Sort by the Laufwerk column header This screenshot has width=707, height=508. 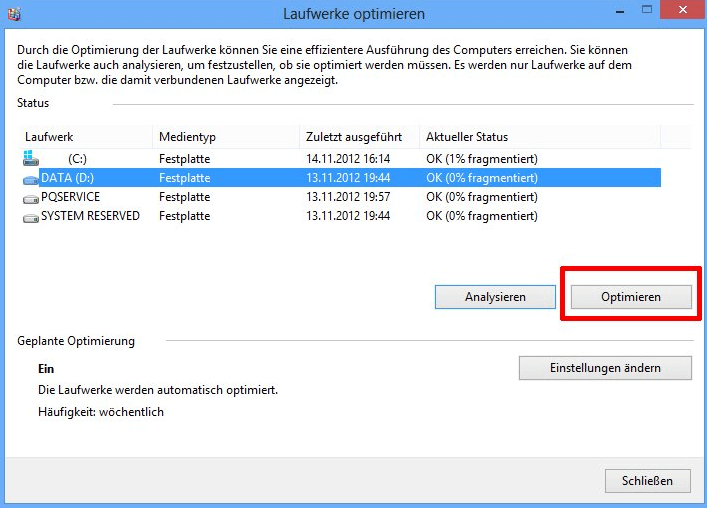pyautogui.click(x=50, y=137)
